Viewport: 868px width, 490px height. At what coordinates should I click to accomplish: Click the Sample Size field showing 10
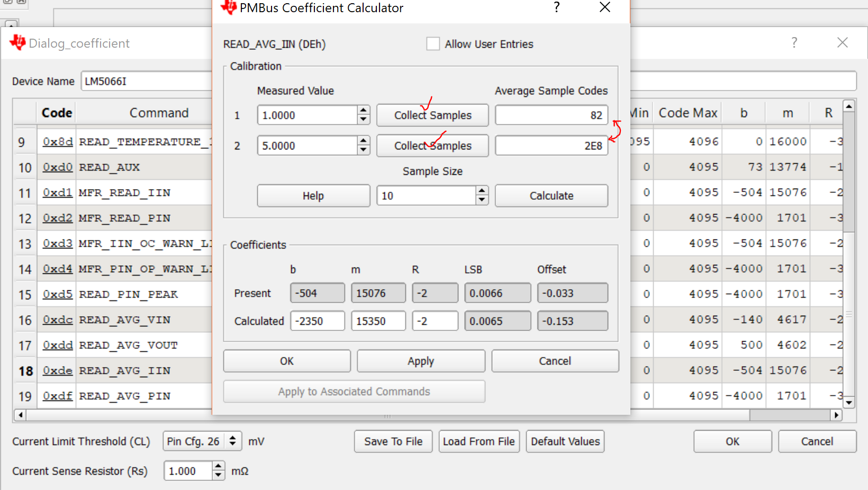tap(426, 195)
